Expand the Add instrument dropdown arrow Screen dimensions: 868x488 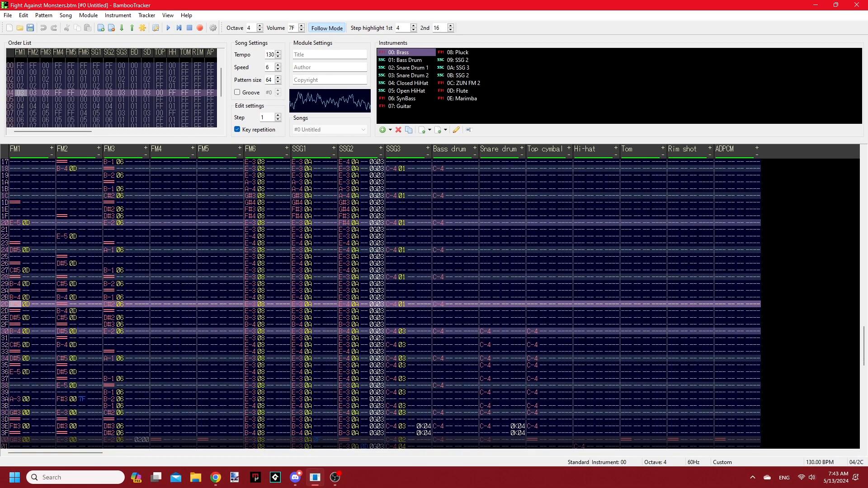click(390, 130)
